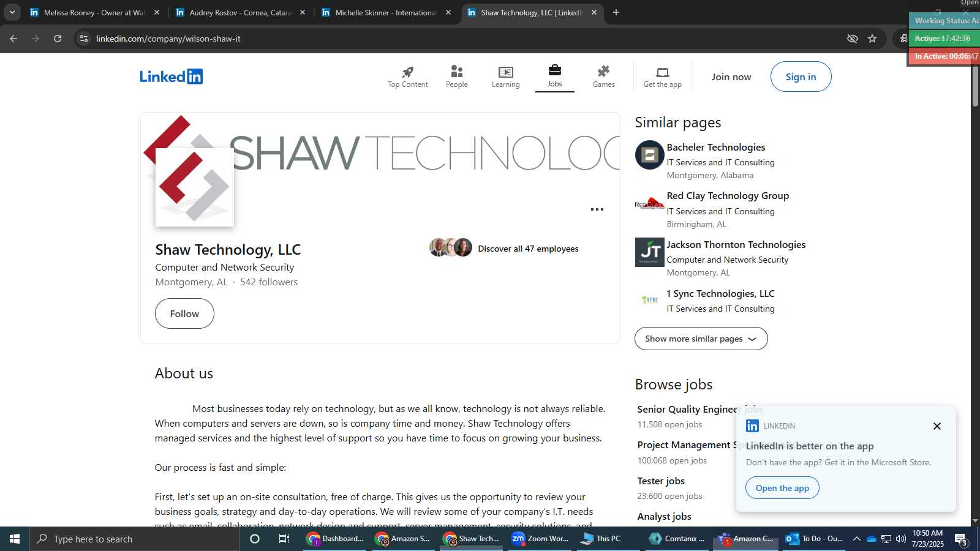Bookmark this page with star icon

click(872, 39)
